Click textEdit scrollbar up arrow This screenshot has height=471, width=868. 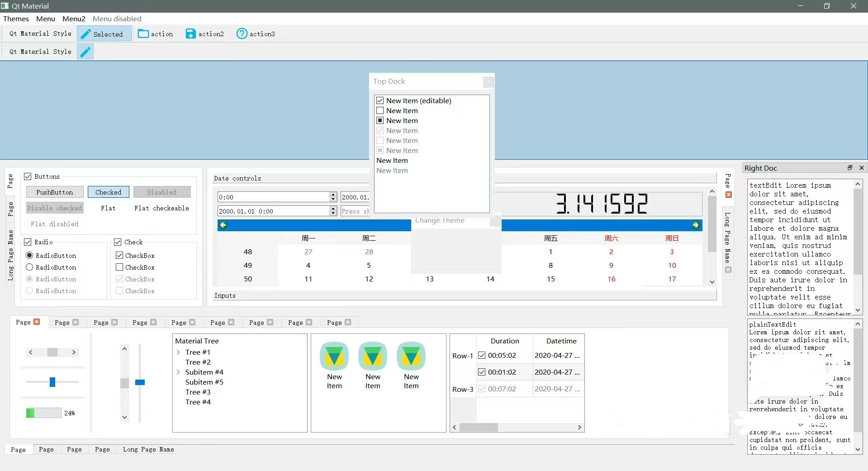click(858, 184)
